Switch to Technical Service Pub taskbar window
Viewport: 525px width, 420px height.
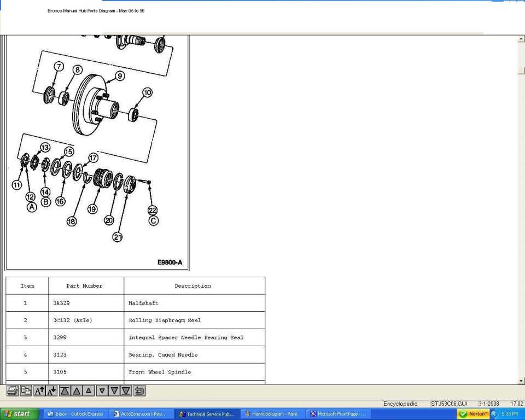(207, 415)
